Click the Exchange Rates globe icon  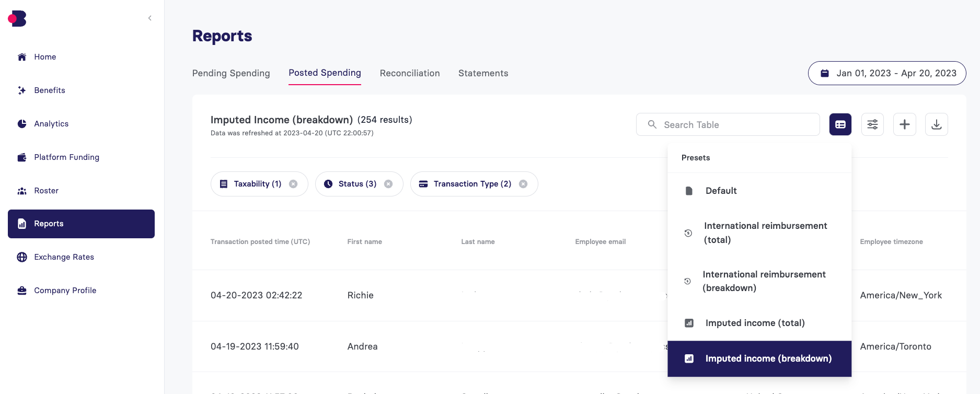click(22, 257)
